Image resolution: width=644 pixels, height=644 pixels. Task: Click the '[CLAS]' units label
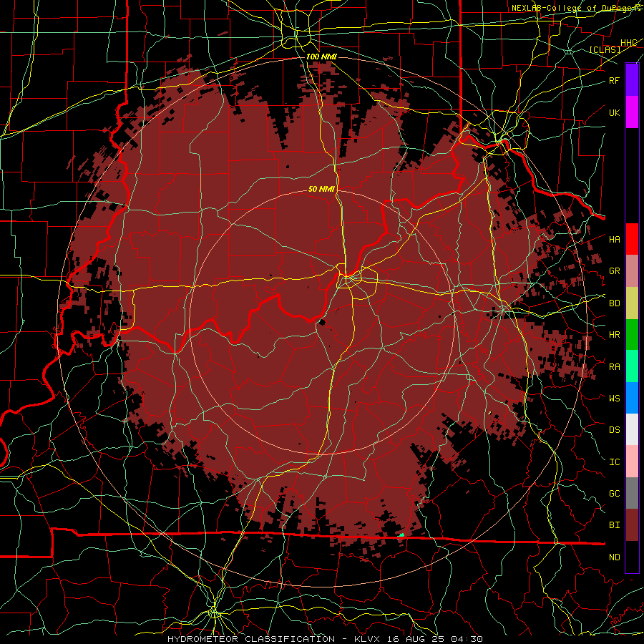point(605,49)
